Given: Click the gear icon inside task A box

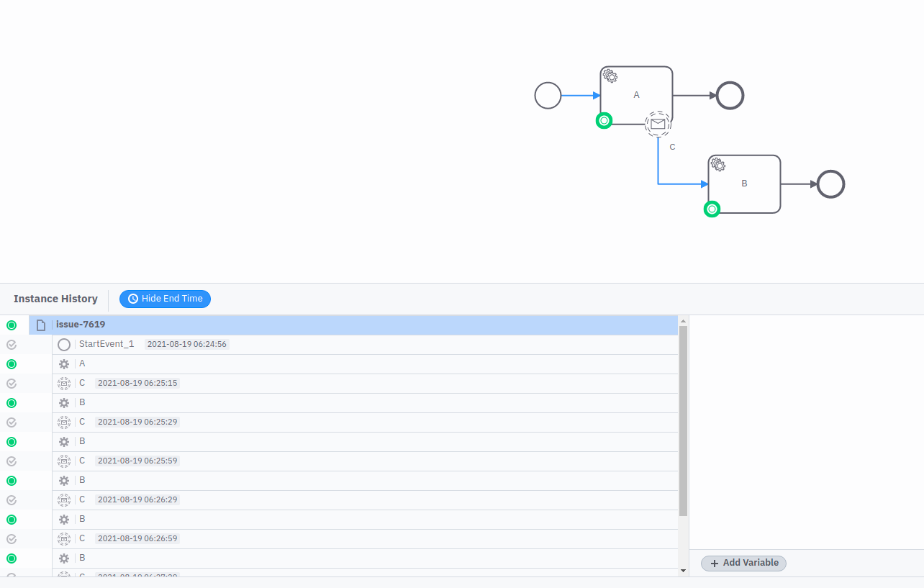Looking at the screenshot, I should click(x=610, y=76).
